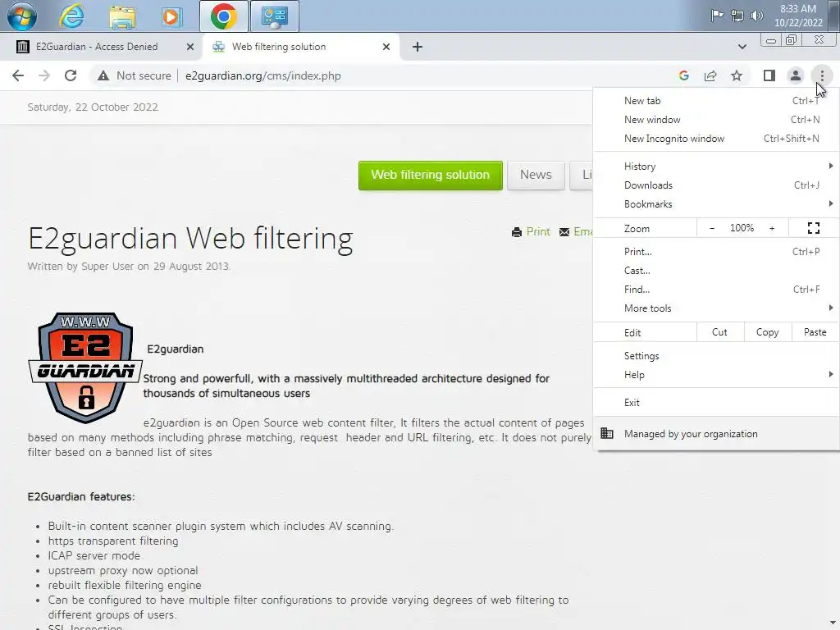Screen dimensions: 840x630
Task: Select the Chrome taskbar icon
Action: pos(224,16)
